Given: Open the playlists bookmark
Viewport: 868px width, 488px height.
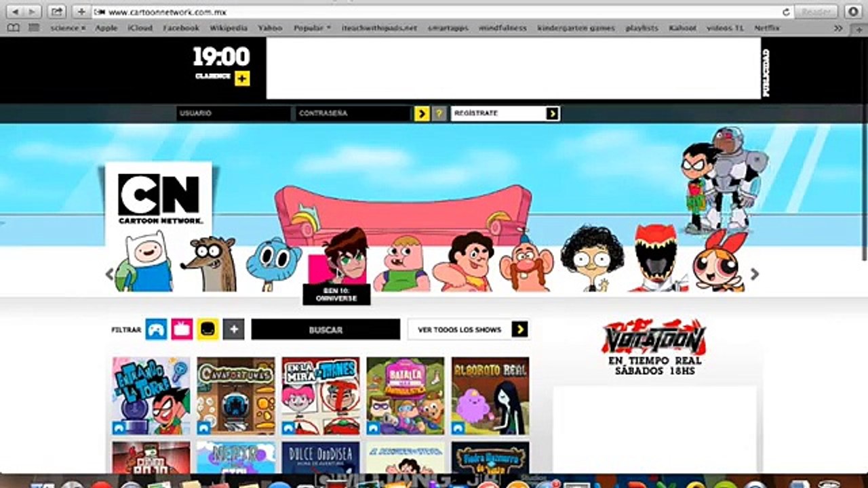Looking at the screenshot, I should 642,28.
